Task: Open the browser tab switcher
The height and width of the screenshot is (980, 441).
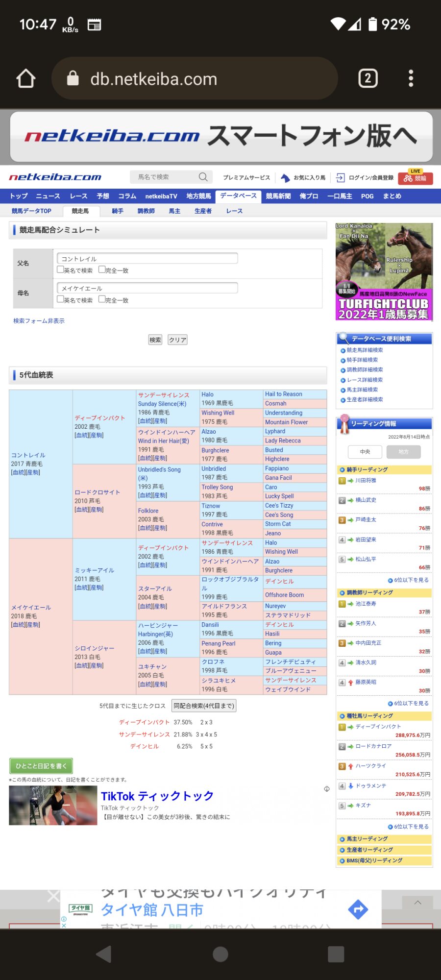Action: point(367,78)
